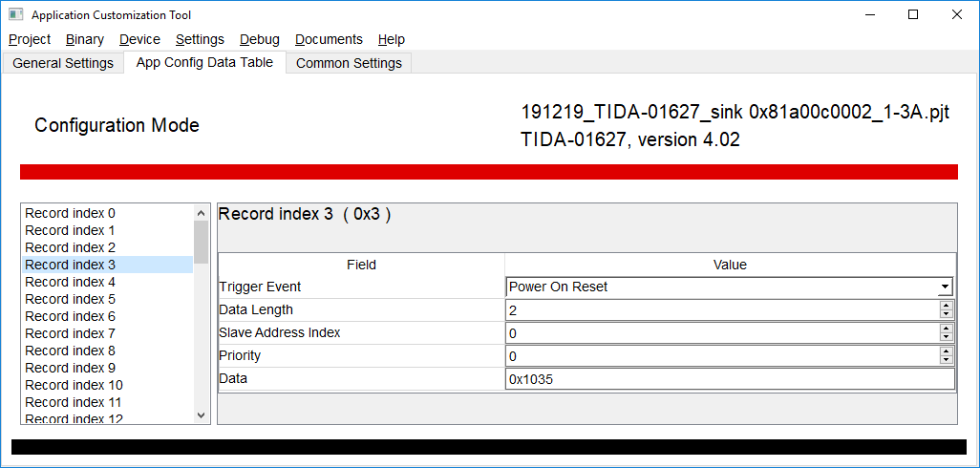Switch to the General Settings tab
The image size is (980, 468).
coord(63,63)
